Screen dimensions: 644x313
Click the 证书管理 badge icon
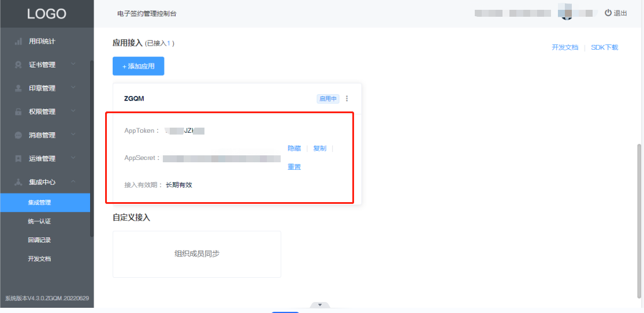point(18,65)
